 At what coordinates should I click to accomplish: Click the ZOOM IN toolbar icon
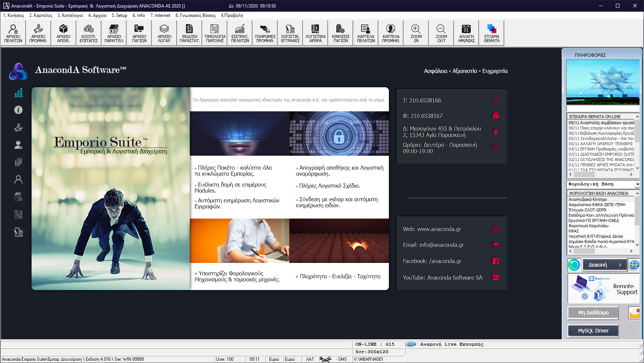click(x=416, y=33)
